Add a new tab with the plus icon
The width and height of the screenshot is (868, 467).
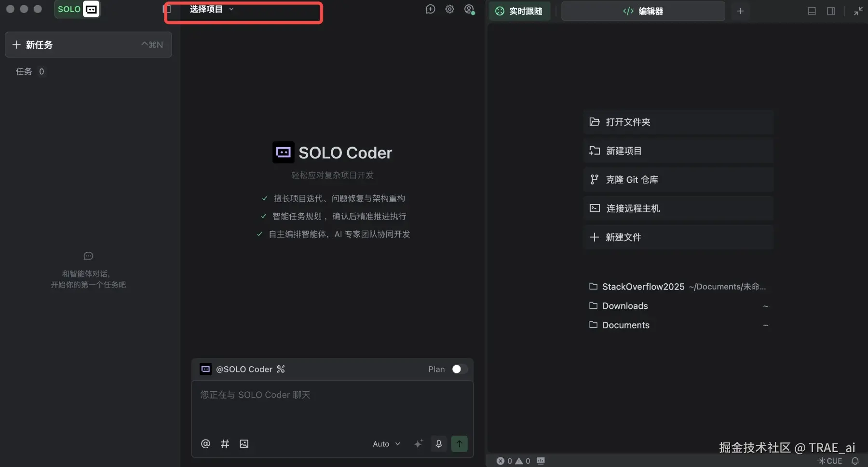(740, 11)
